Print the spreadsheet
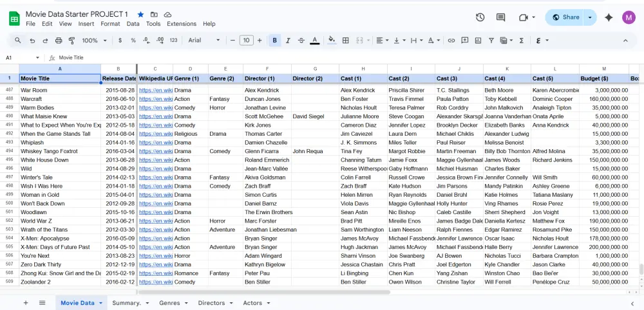The width and height of the screenshot is (644, 310). [59, 41]
